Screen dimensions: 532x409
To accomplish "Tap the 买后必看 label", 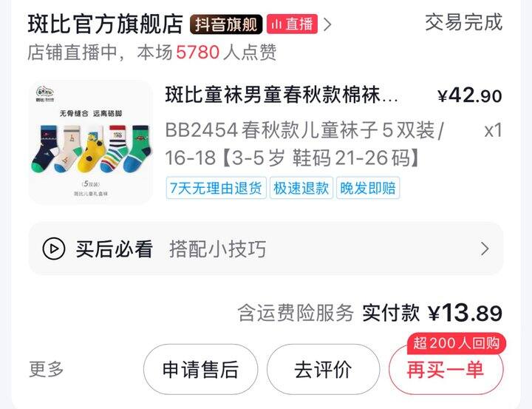I will tap(114, 249).
